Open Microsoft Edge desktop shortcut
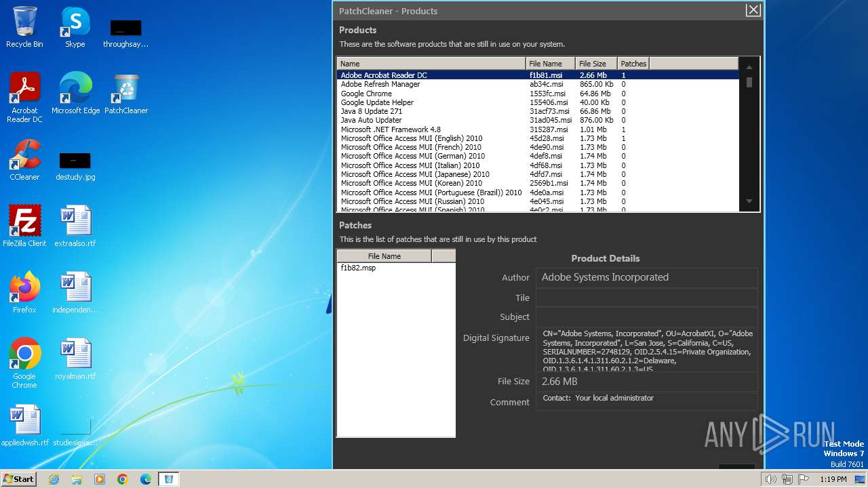Image resolution: width=868 pixels, height=488 pixels. (75, 94)
